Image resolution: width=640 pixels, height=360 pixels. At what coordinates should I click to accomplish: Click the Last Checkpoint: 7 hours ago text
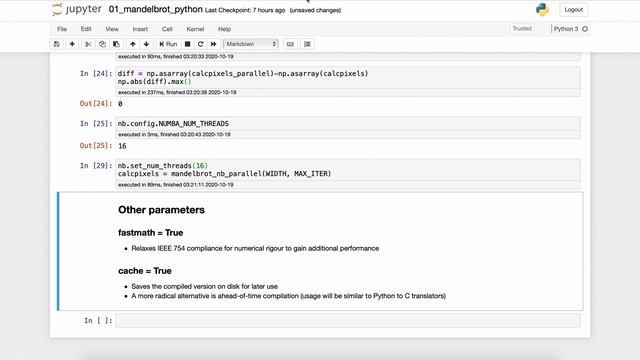(x=245, y=10)
